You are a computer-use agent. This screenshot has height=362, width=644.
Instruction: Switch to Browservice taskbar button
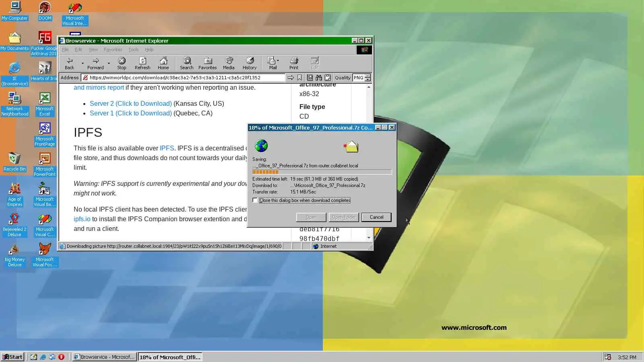105,357
